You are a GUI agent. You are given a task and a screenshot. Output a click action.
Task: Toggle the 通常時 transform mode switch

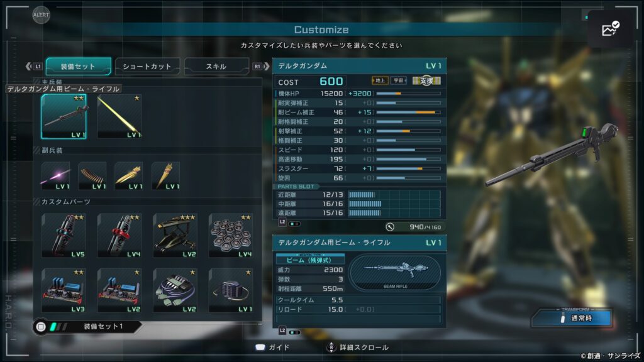572,317
